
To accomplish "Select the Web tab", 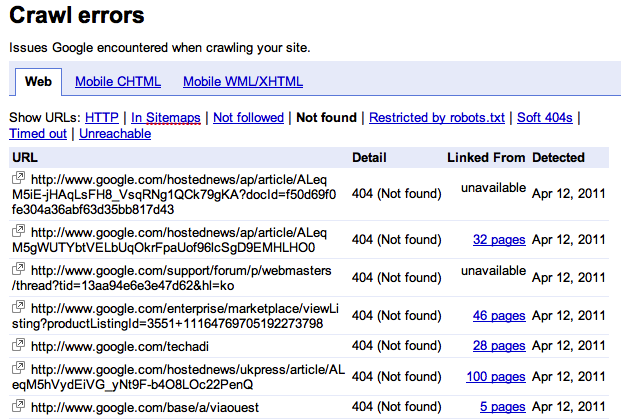I will click(x=38, y=82).
